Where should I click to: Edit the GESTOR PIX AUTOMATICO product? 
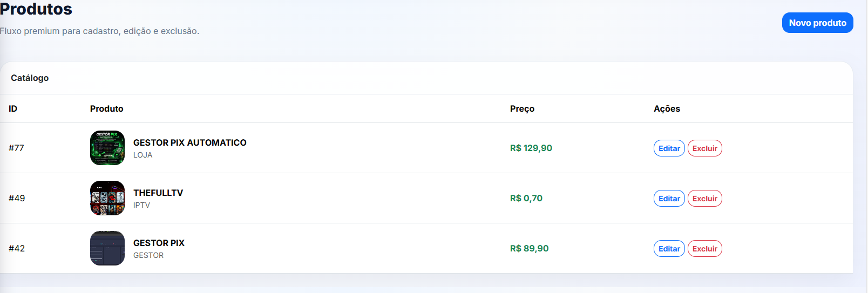(x=669, y=148)
